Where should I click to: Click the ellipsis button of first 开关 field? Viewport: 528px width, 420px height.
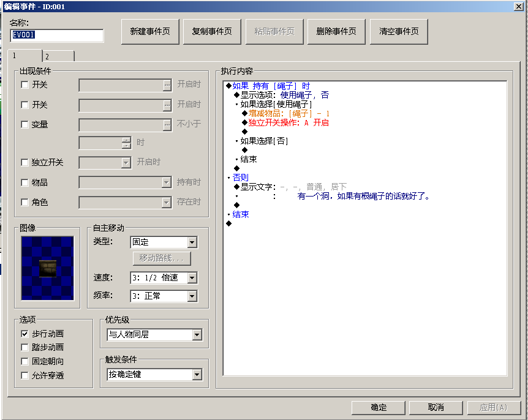click(167, 85)
